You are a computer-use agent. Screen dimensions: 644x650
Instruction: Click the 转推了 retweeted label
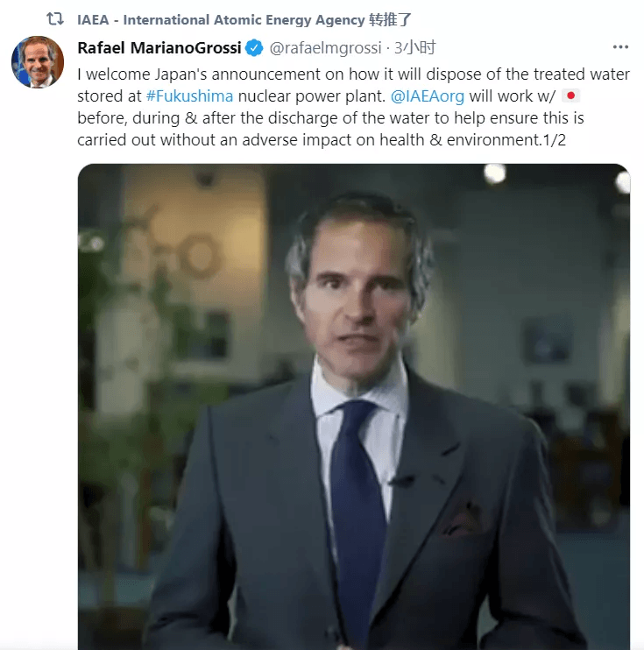pos(390,20)
